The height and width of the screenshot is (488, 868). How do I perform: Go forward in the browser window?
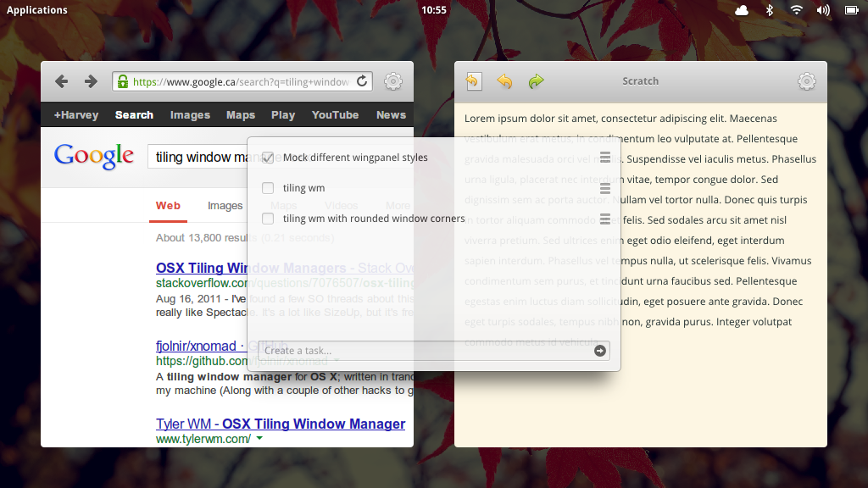click(91, 82)
